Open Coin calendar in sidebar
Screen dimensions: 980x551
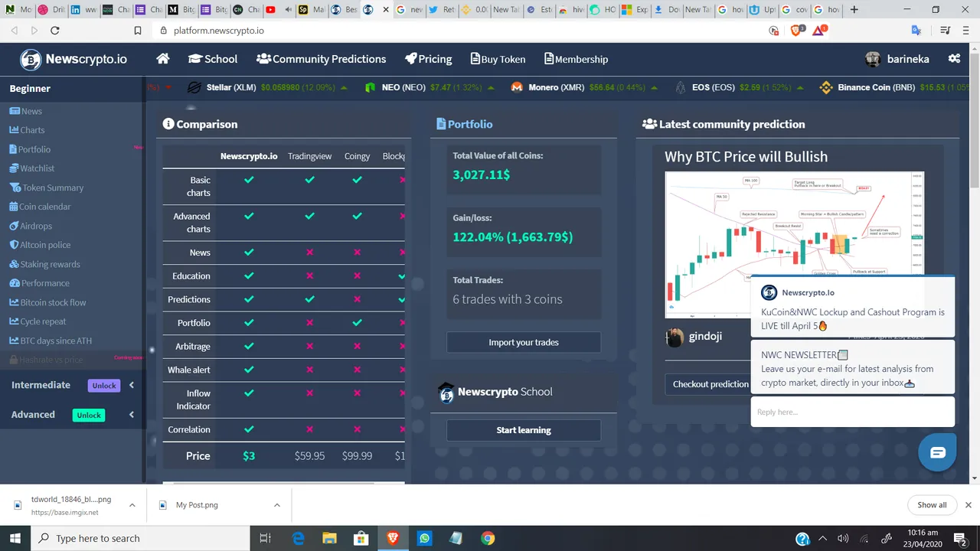coord(40,207)
